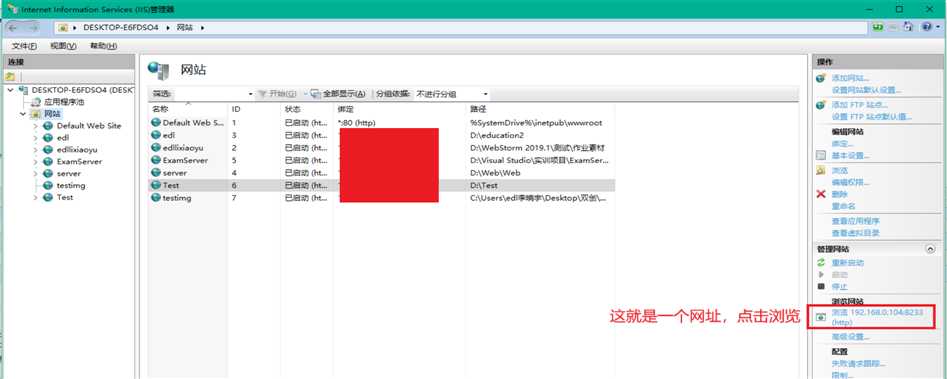Open the 帮助(H) menu
Viewport: 947px width, 379px height.
coord(103,46)
